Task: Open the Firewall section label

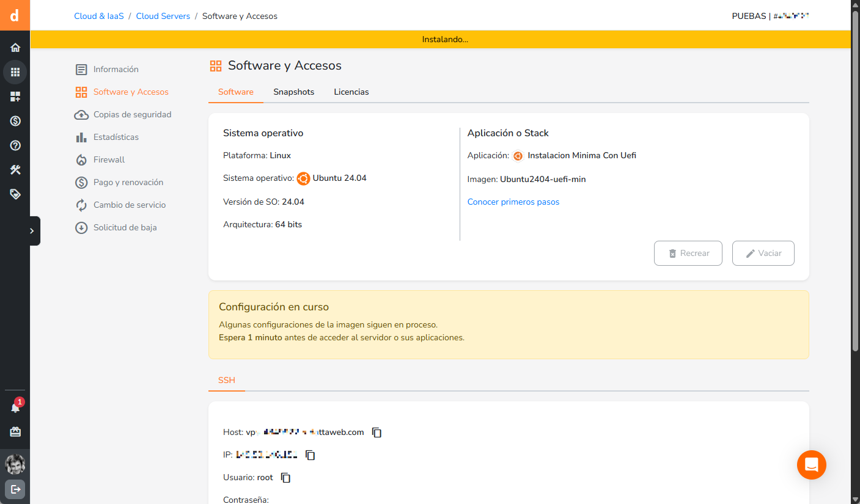Action: [x=109, y=160]
